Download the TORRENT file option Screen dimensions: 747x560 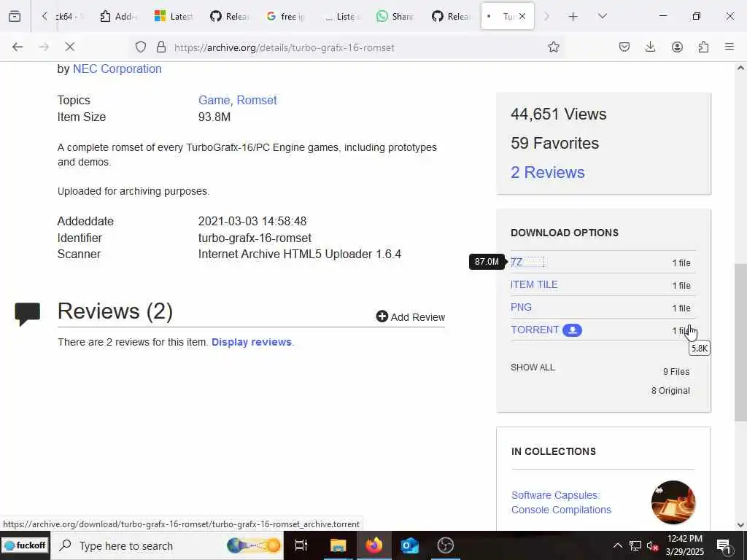[x=535, y=330]
